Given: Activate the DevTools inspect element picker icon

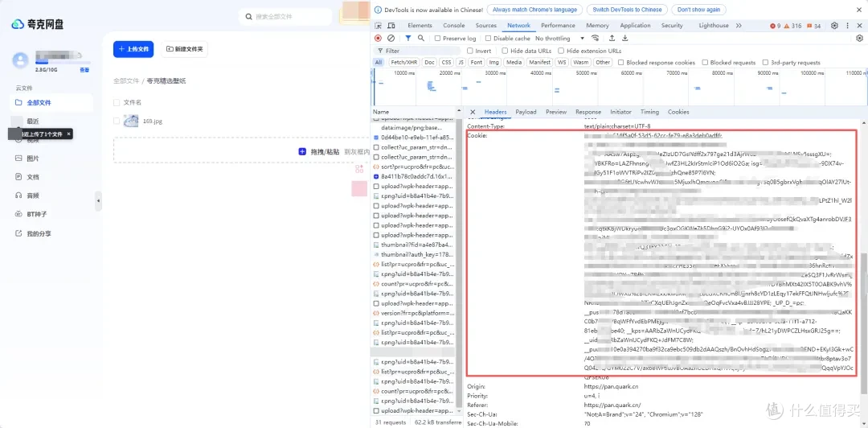Looking at the screenshot, I should point(379,26).
